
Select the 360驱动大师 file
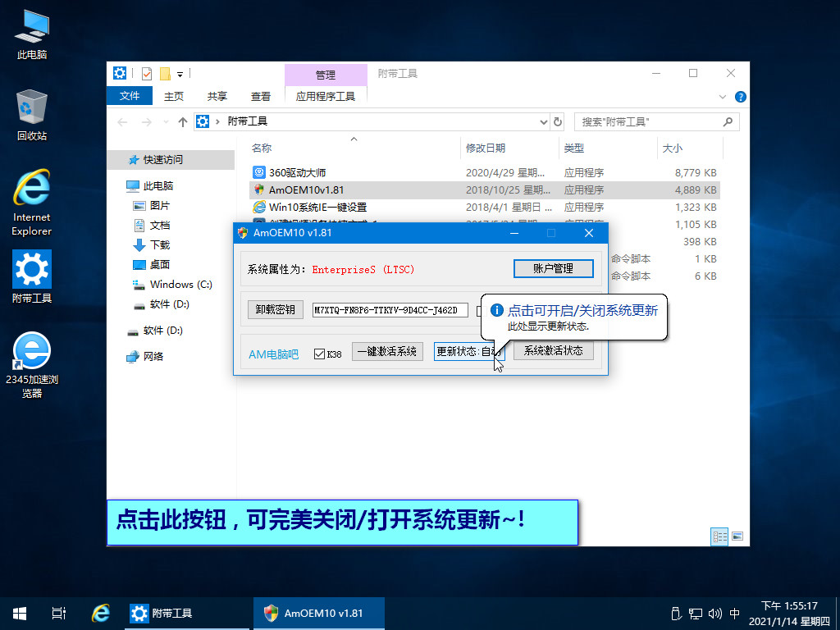tap(485, 172)
